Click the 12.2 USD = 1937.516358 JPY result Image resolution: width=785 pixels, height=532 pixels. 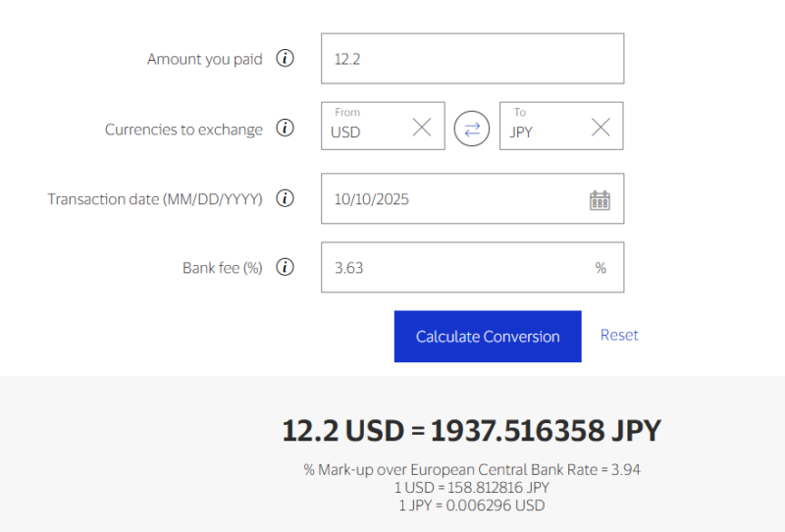click(471, 430)
